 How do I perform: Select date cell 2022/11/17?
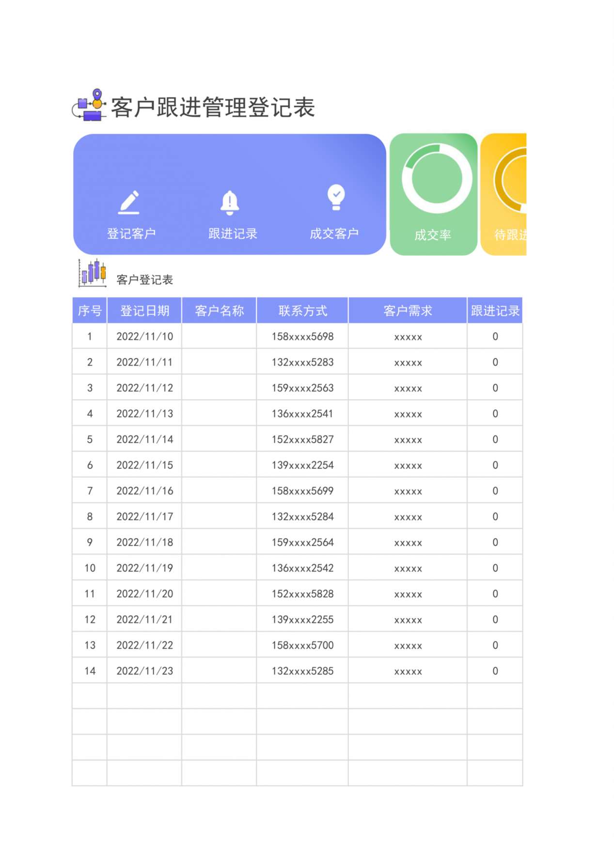coord(144,516)
